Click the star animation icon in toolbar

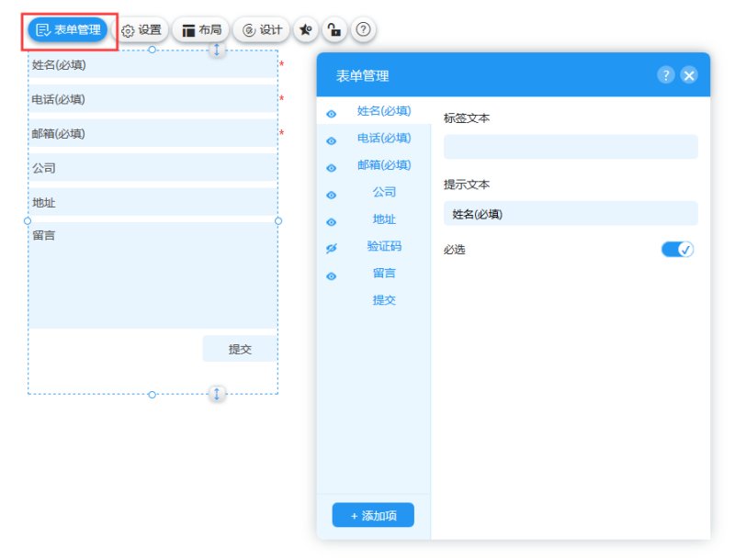point(305,30)
